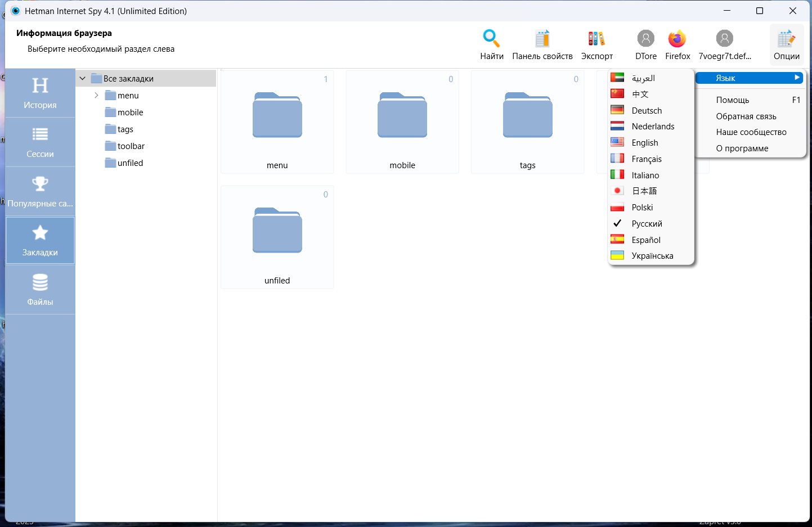Select the checked Русский language option

click(647, 224)
